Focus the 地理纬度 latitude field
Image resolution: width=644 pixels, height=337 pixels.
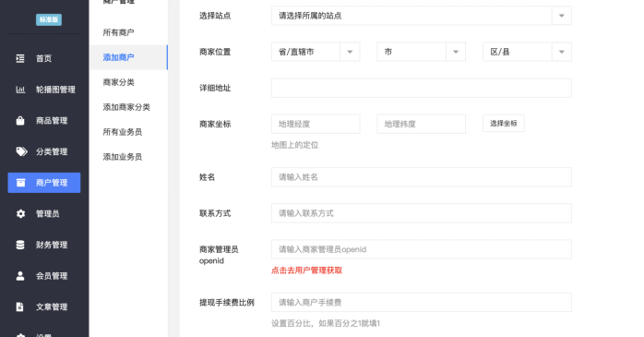[421, 124]
